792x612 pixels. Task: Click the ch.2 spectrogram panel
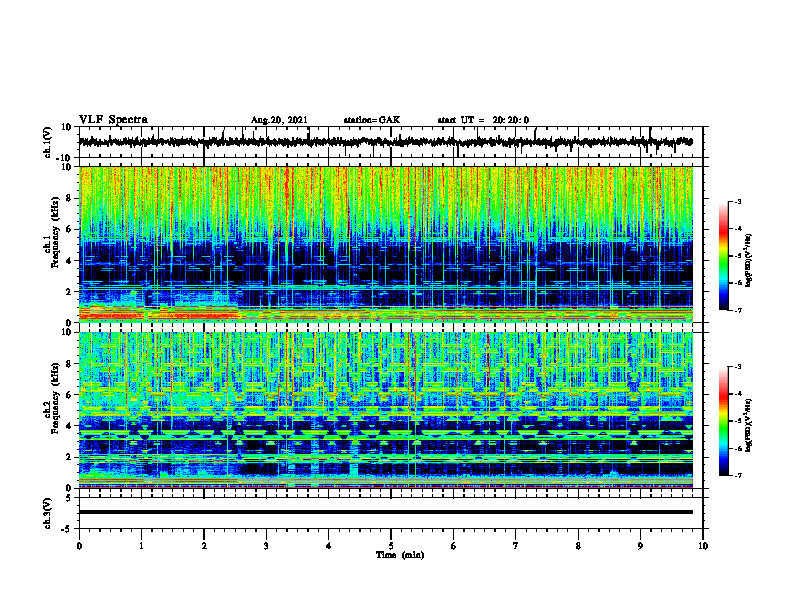[385, 410]
